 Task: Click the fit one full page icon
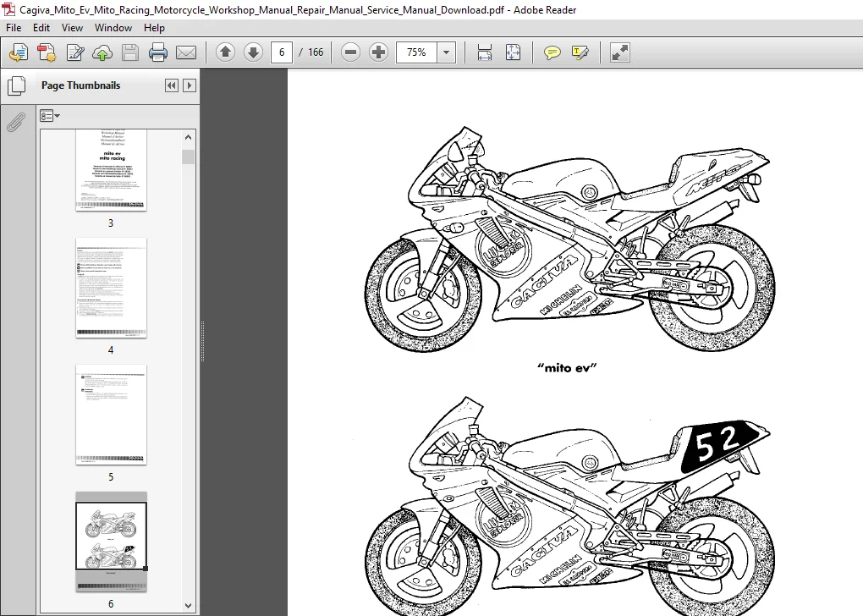click(513, 52)
